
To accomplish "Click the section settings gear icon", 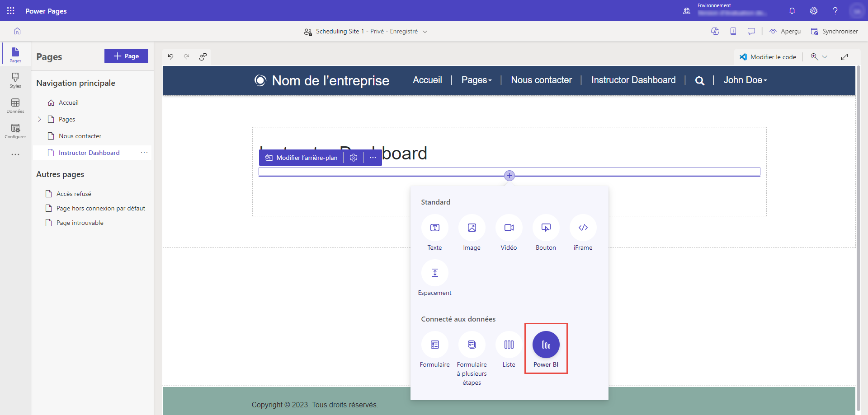I will point(354,158).
